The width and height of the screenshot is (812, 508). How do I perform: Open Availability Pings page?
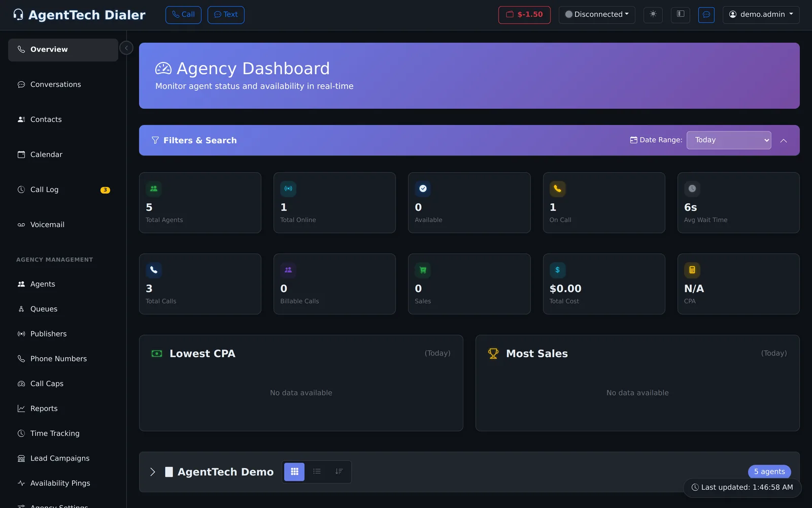[63, 483]
